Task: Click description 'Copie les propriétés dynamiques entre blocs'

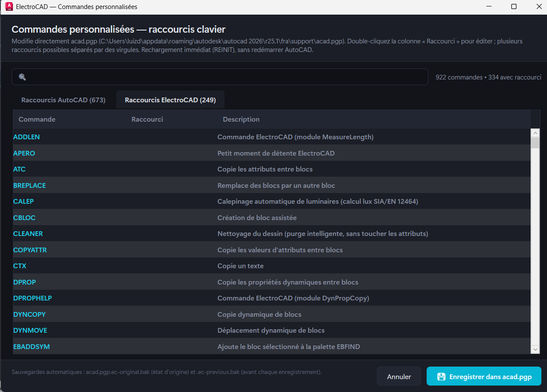Action: pyautogui.click(x=288, y=282)
